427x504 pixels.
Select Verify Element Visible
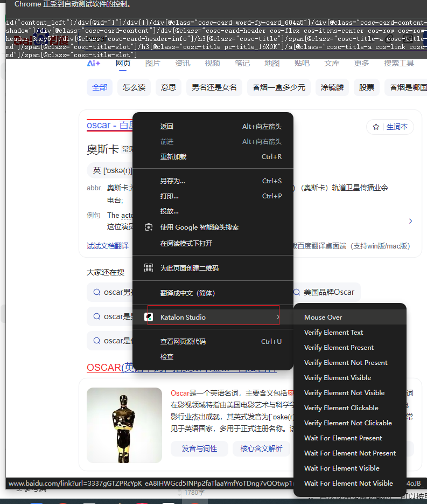coord(350,378)
